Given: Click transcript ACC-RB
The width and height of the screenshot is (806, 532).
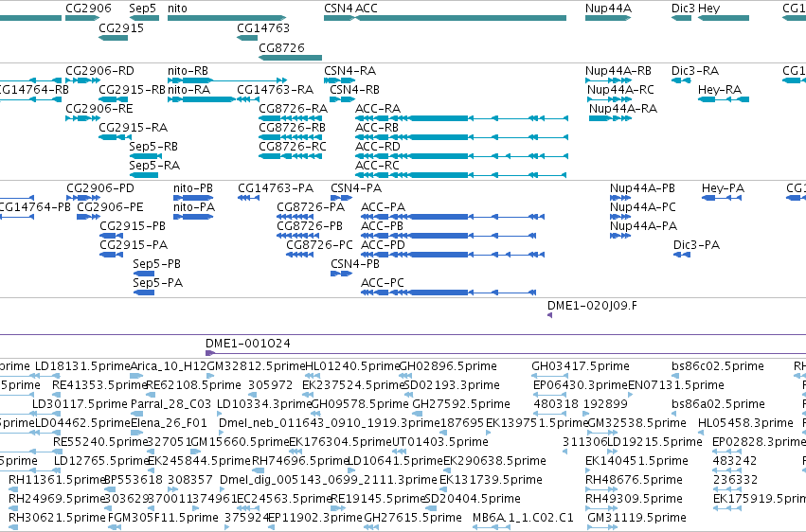Looking at the screenshot, I should pos(377,128).
